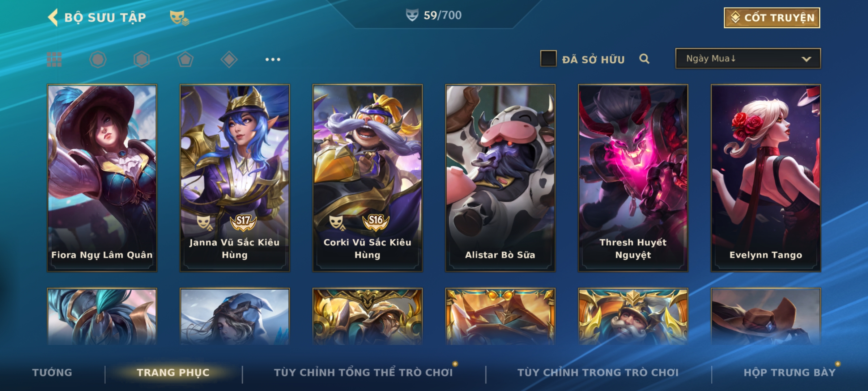The width and height of the screenshot is (868, 391).
Task: Click the Cốt Truyện button
Action: (x=772, y=18)
